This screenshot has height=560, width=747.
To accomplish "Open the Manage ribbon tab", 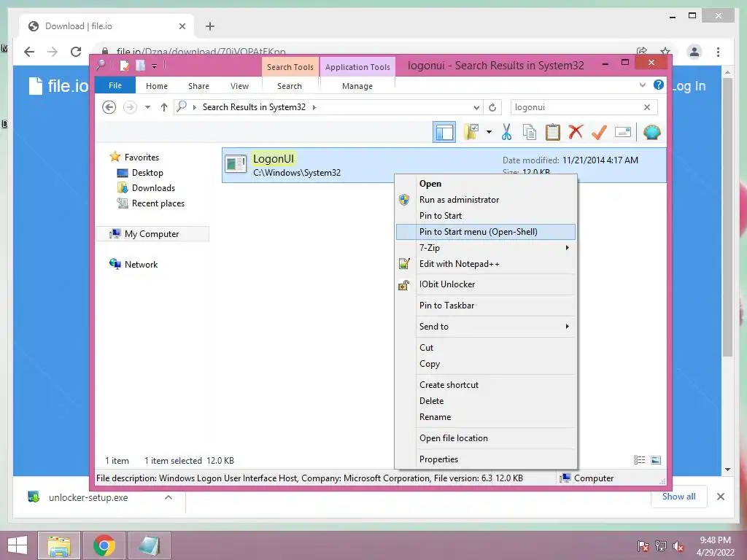I will coord(357,86).
